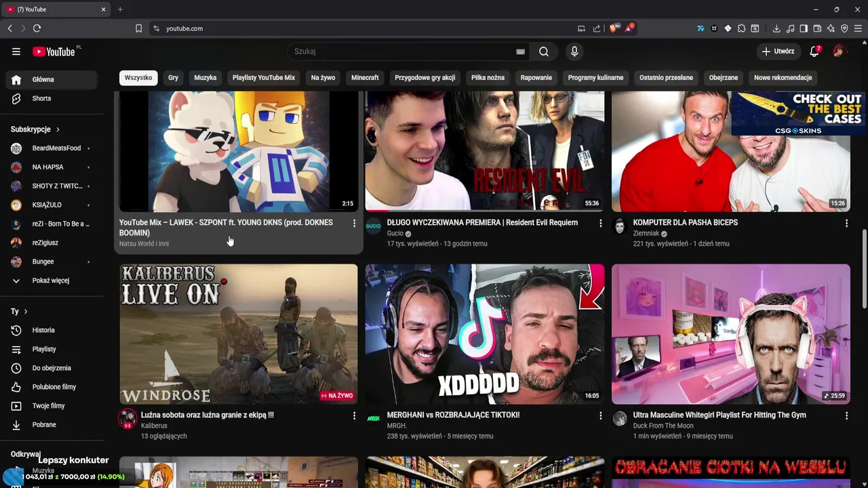Open the browser extensions puzzle icon
This screenshot has width=868, height=488.
pyautogui.click(x=741, y=28)
